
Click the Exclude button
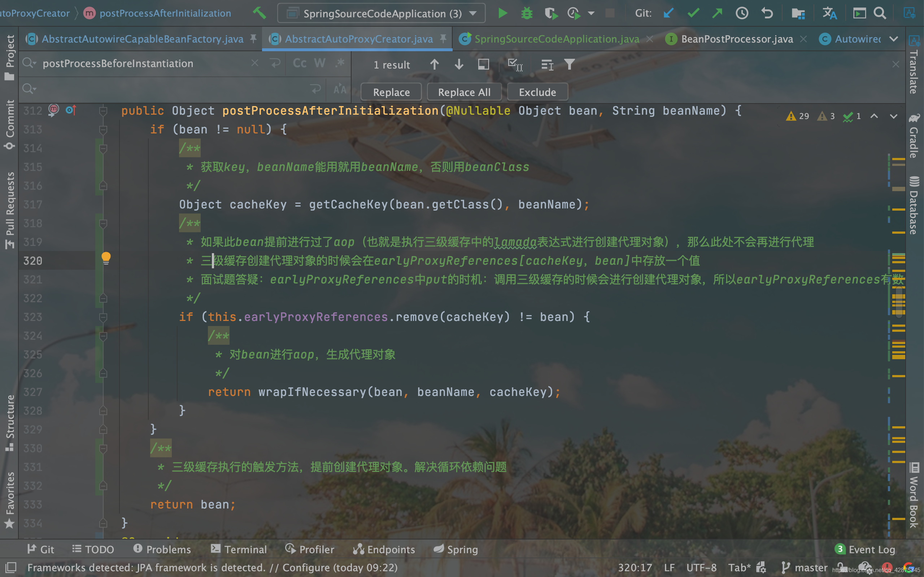point(537,92)
